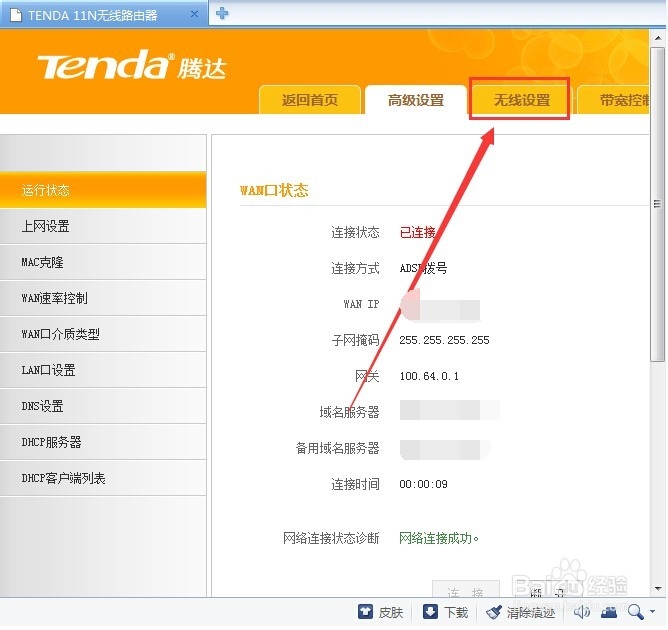Open 下载 downloads icon in status bar
Viewport: 668px width, 630px height.
430,612
